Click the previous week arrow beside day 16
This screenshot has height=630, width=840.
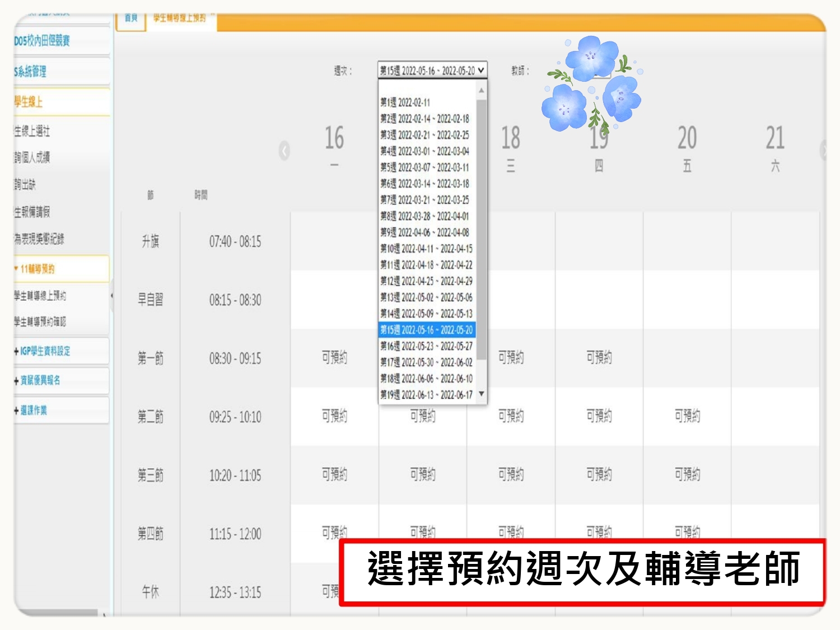[x=284, y=151]
